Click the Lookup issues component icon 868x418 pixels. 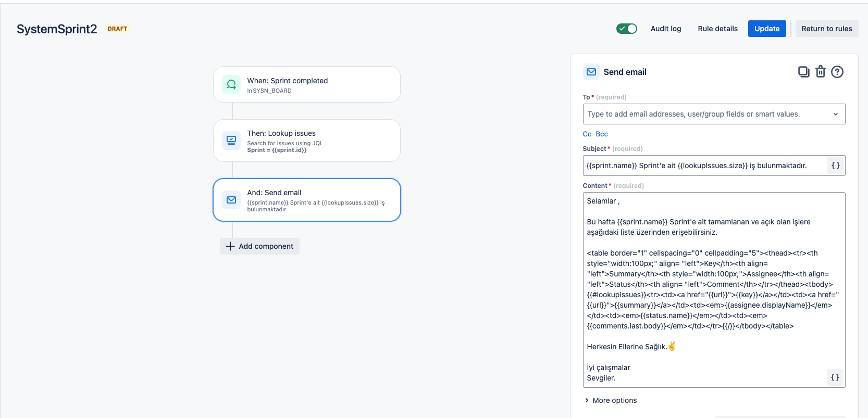coord(231,140)
